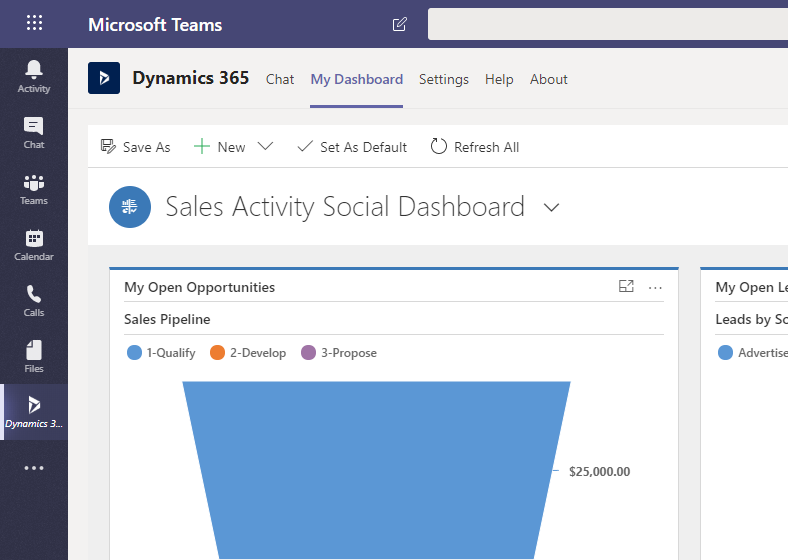
Task: Open Files in the sidebar
Action: tap(34, 356)
